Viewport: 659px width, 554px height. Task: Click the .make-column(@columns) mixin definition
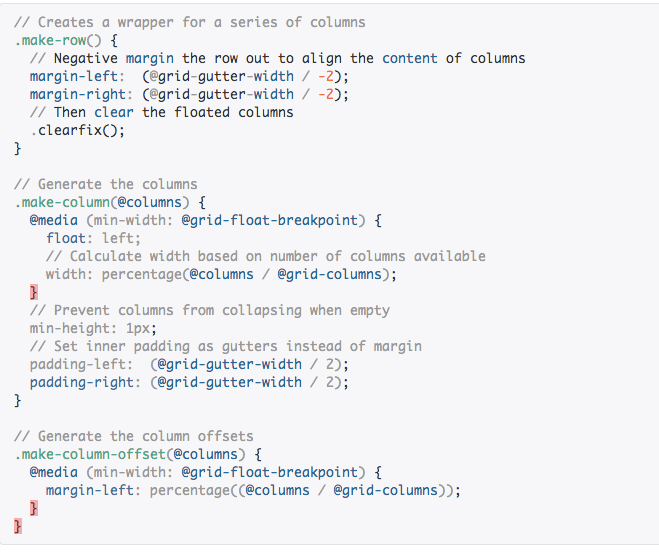102,202
